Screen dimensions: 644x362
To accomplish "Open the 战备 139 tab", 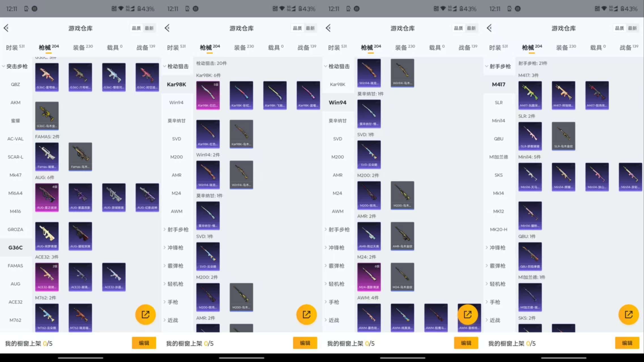I will point(144,47).
